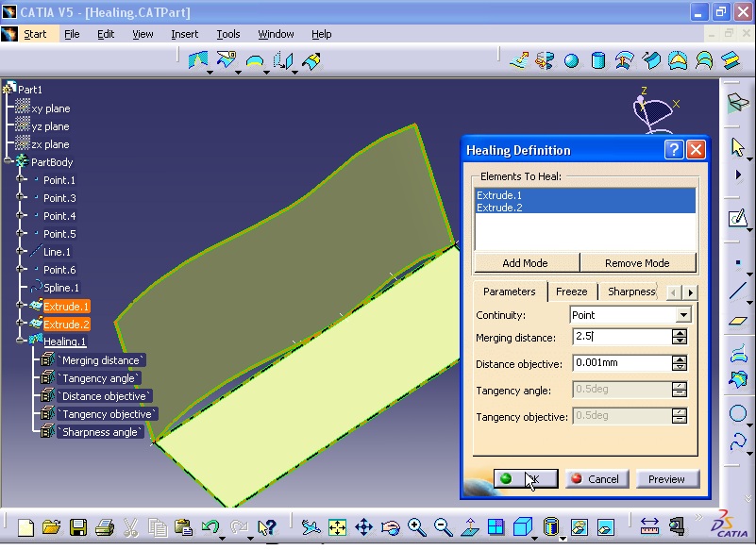Click the Merging distance input field
The width and height of the screenshot is (756, 550).
pyautogui.click(x=621, y=337)
